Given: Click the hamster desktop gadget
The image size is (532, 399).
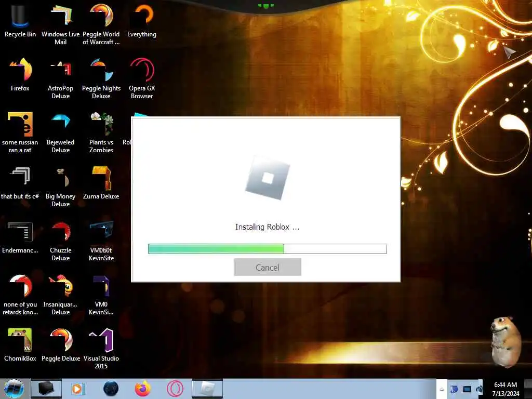Looking at the screenshot, I should point(507,342).
